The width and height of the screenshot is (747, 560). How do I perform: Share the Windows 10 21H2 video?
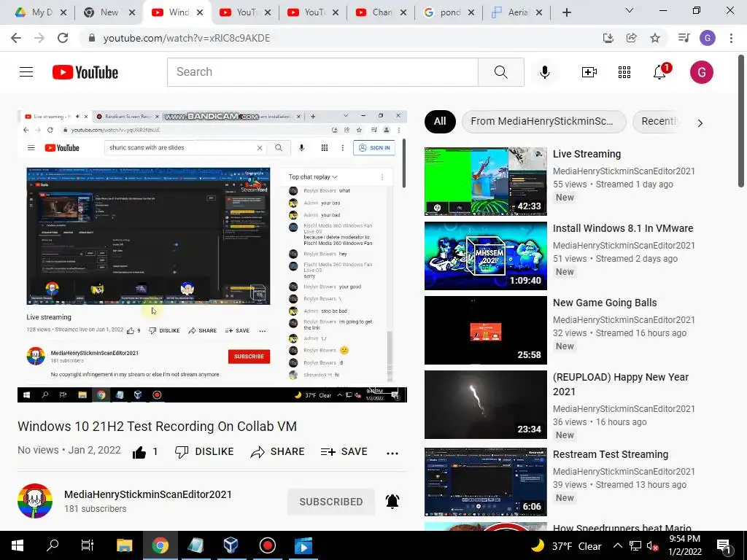(277, 451)
